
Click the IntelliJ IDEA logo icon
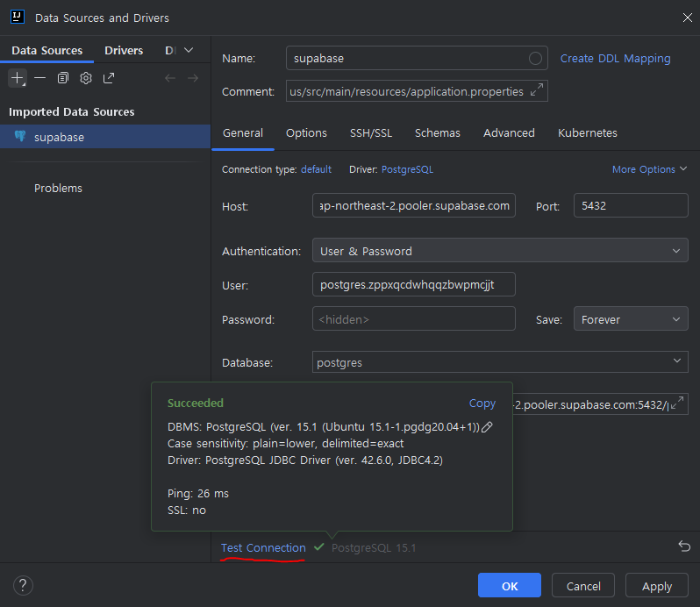(18, 18)
